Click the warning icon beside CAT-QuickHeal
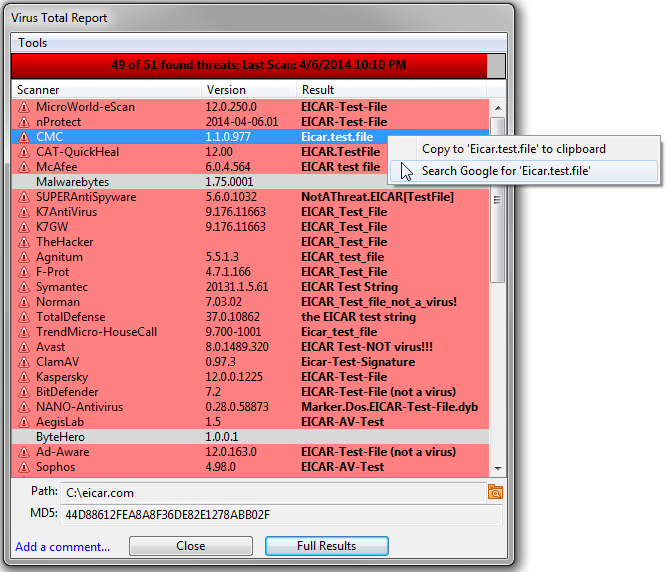The height and width of the screenshot is (572, 668). pyautogui.click(x=24, y=152)
